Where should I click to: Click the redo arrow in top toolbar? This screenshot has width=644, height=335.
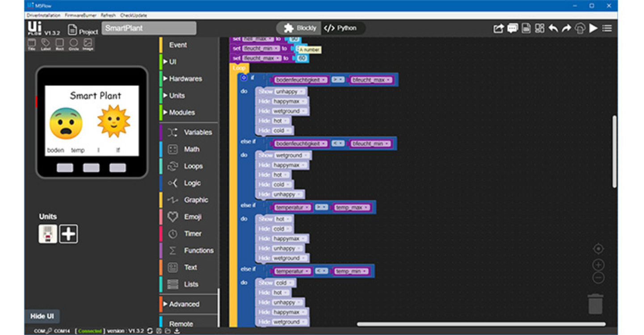566,28
